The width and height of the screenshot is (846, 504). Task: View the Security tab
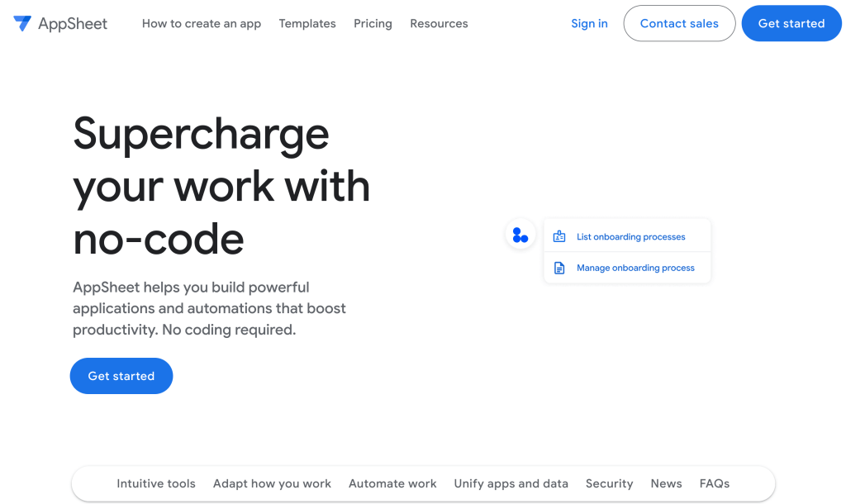609,483
